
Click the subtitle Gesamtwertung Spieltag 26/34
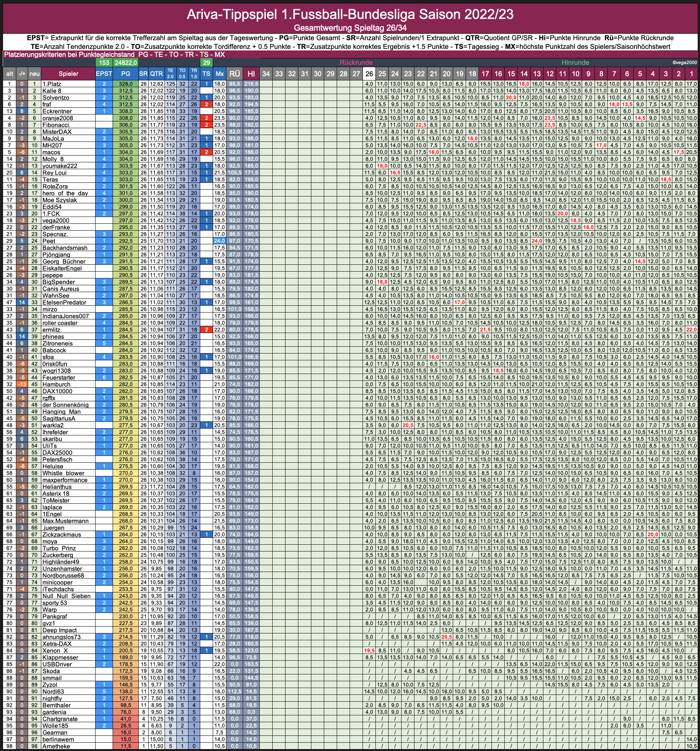350,28
